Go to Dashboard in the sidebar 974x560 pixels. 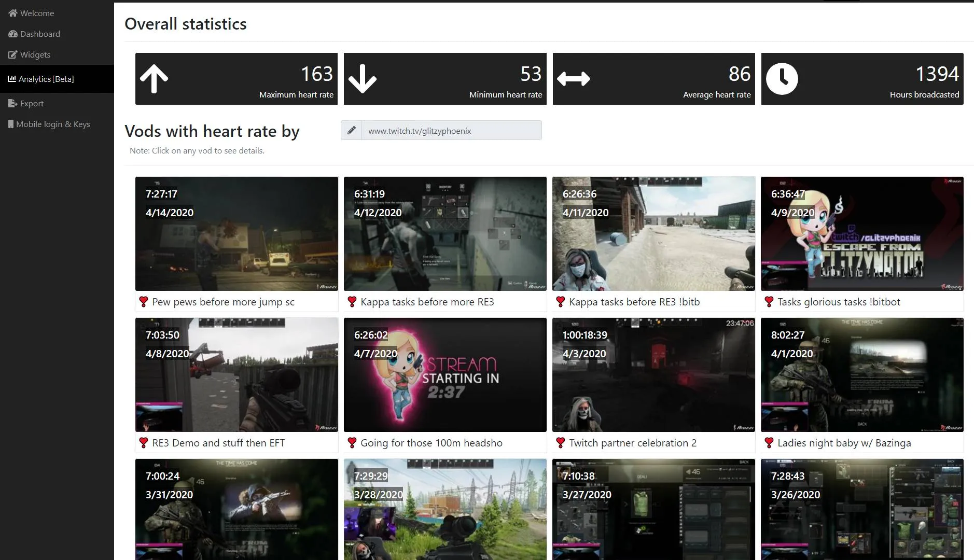57,34
